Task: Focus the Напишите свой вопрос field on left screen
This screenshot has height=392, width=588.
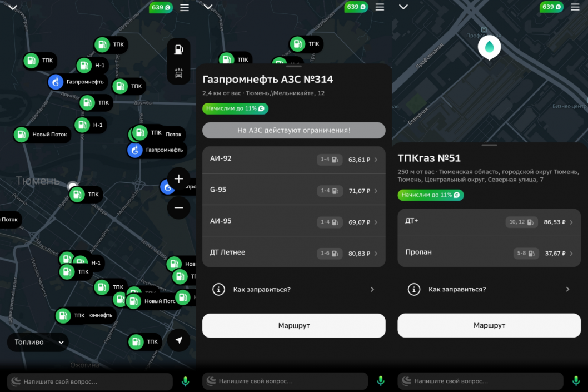Action: 90,382
